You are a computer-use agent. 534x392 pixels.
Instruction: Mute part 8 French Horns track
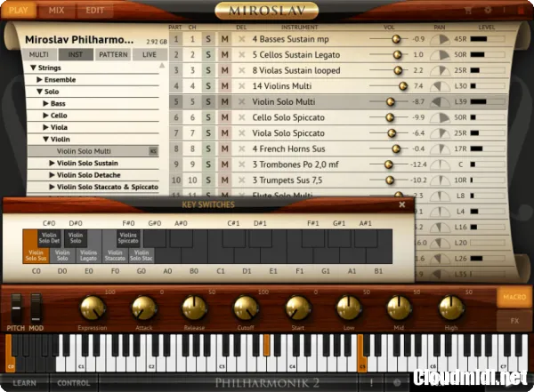click(x=224, y=149)
